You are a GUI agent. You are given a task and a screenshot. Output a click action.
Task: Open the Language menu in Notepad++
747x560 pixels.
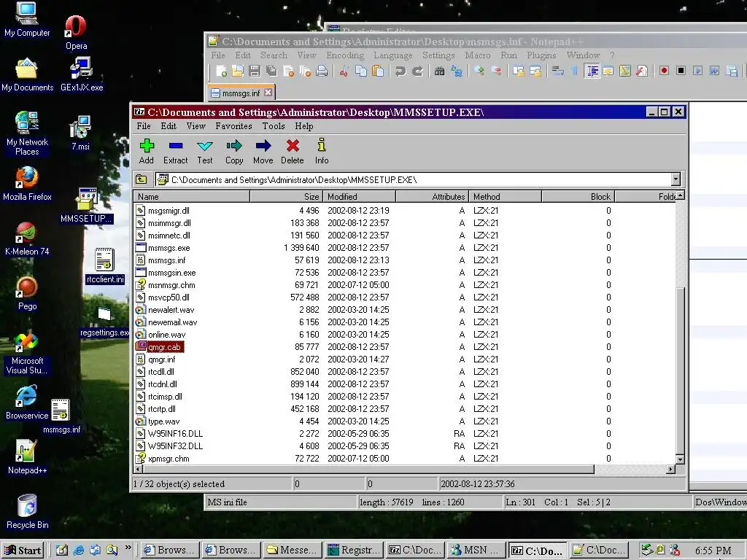point(393,55)
